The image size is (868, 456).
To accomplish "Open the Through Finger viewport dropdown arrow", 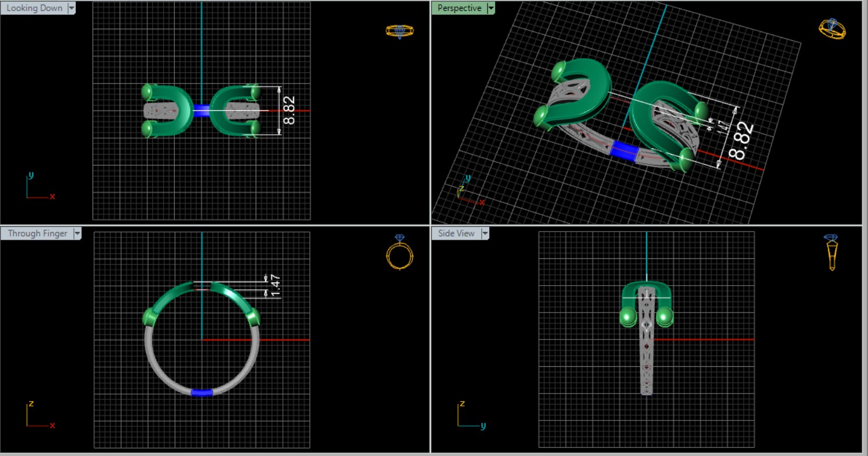I will pos(76,233).
